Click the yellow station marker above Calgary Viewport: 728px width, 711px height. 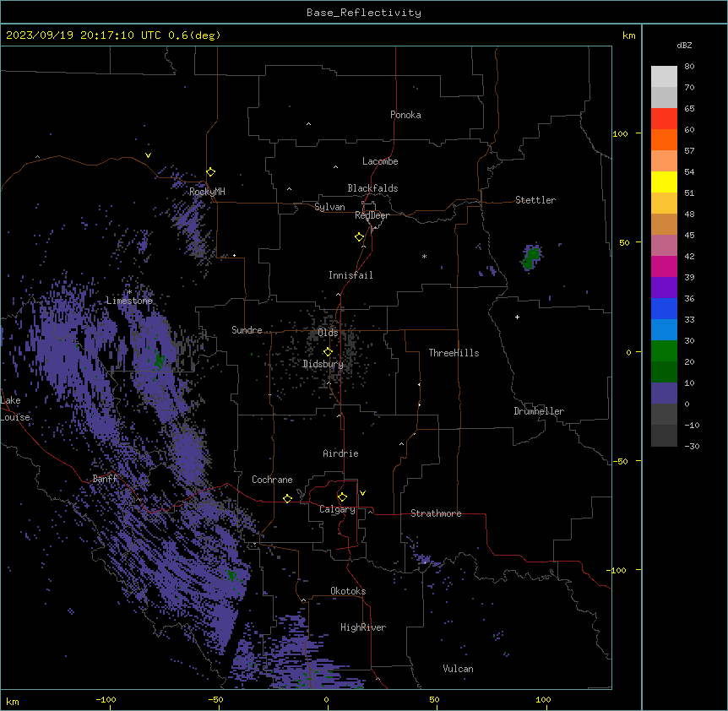tap(342, 497)
